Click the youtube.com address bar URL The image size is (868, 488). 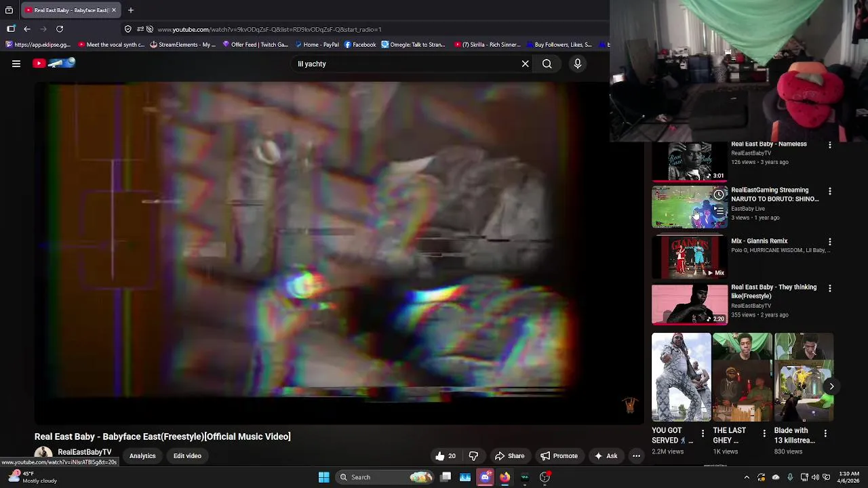pyautogui.click(x=269, y=29)
